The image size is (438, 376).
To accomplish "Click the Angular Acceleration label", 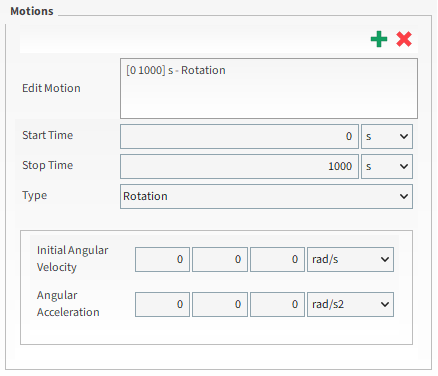I will 68,304.
